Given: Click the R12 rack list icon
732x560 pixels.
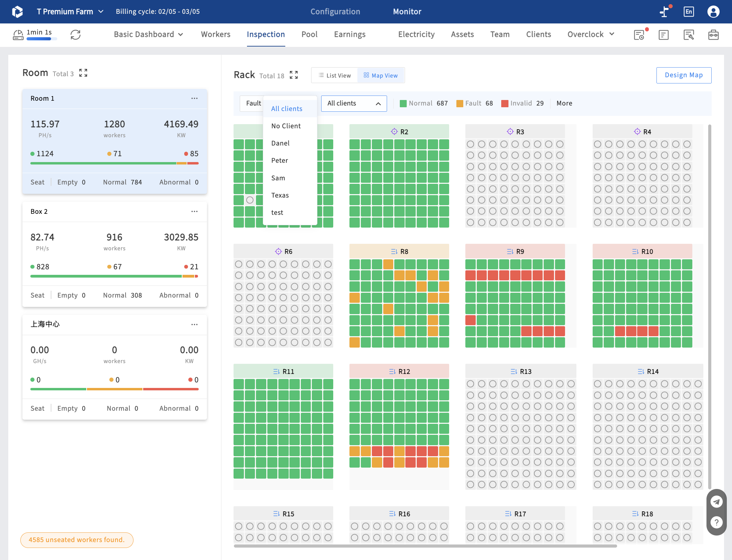Looking at the screenshot, I should pyautogui.click(x=393, y=371).
